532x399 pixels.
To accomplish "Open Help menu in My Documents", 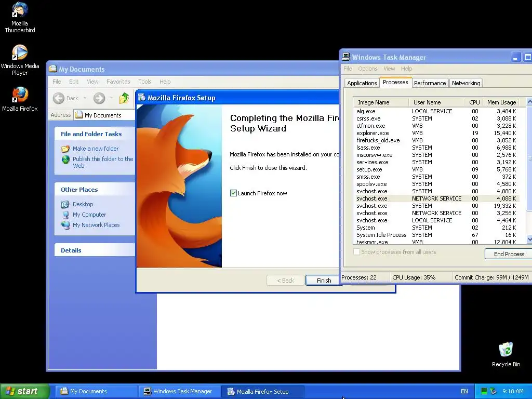I will pos(165,82).
